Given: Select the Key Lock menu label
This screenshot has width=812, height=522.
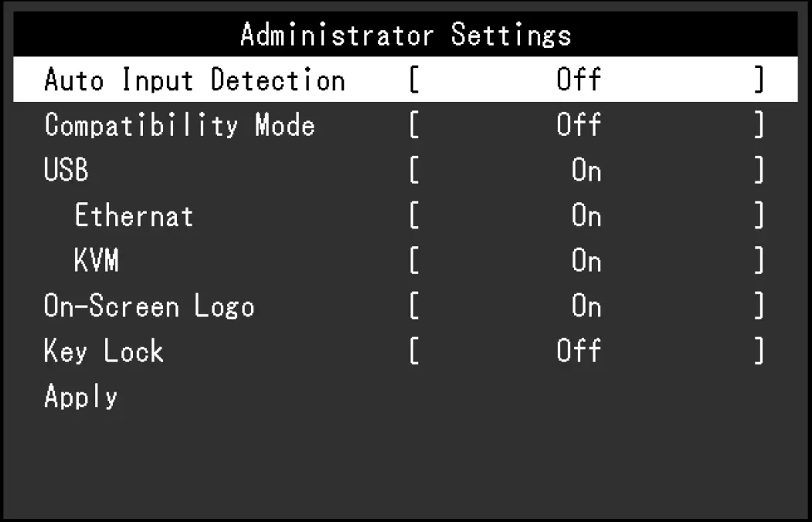Looking at the screenshot, I should [104, 351].
